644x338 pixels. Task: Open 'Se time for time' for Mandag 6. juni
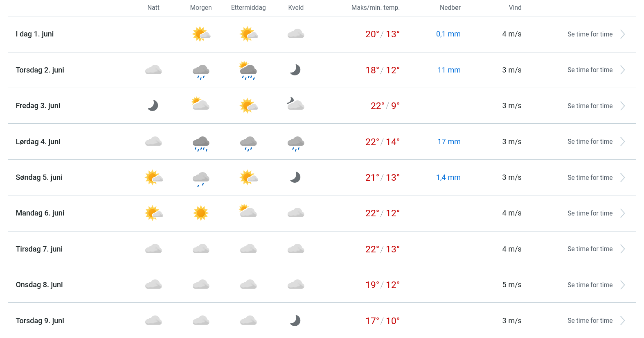[590, 213]
